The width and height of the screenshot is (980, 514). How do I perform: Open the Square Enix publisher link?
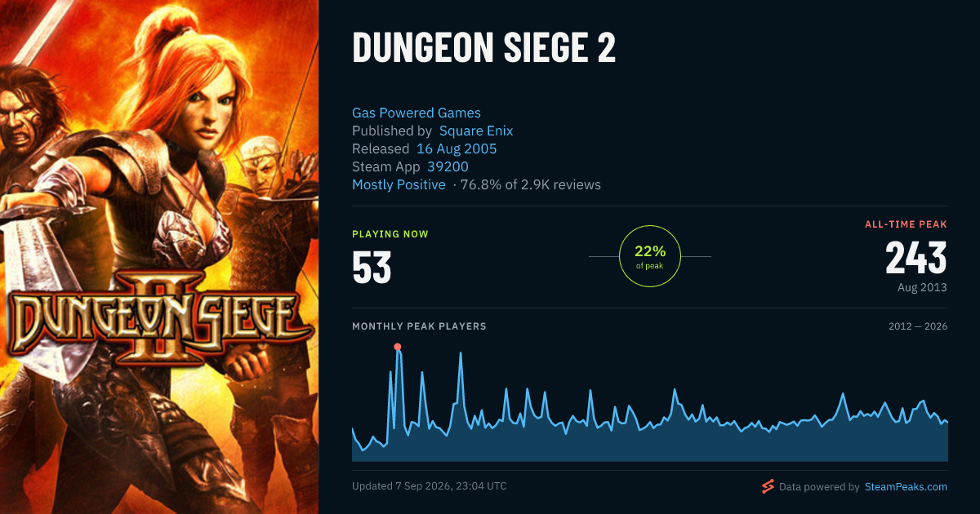click(476, 131)
